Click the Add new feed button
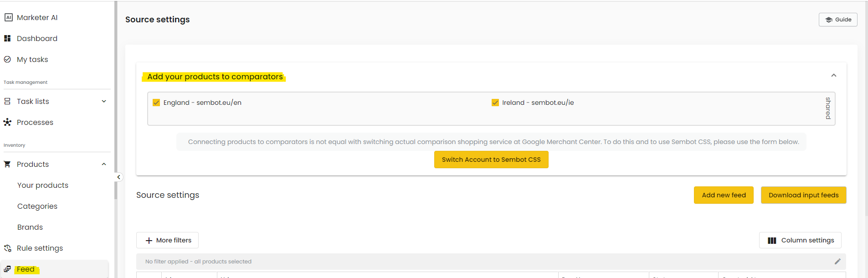The image size is (868, 278). (724, 195)
